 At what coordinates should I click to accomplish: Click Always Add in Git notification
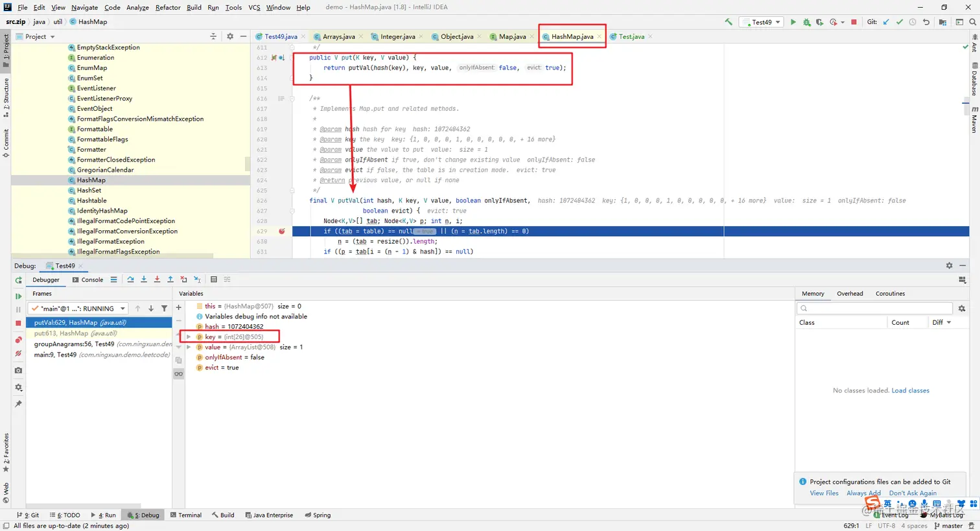pos(863,493)
